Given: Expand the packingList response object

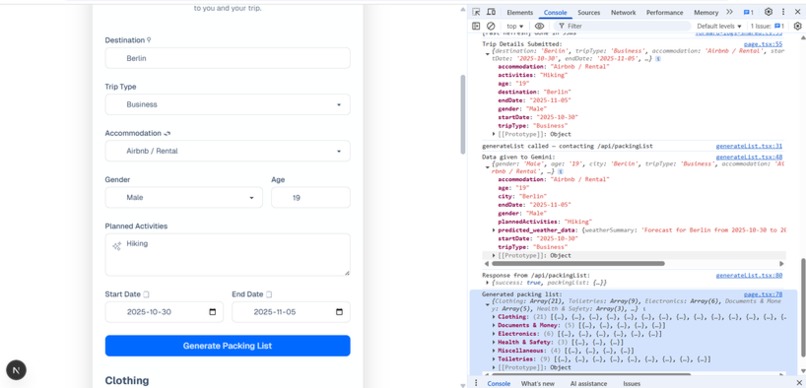Looking at the screenshot, I should pyautogui.click(x=487, y=283).
